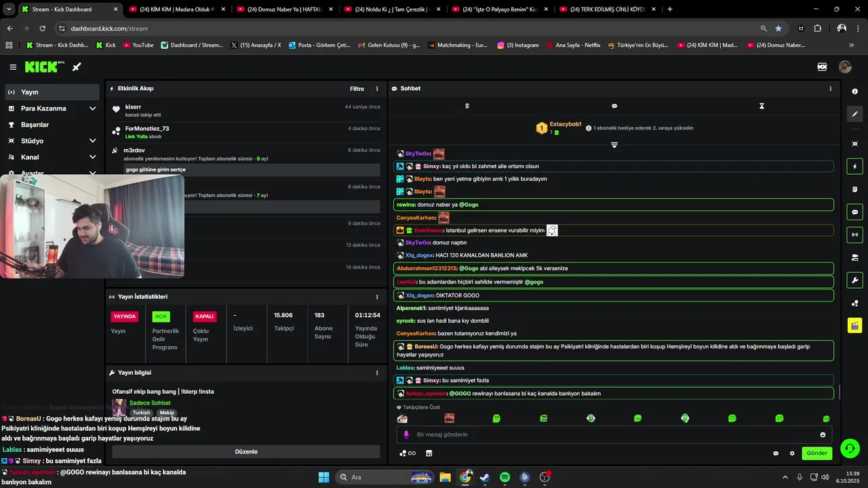Click the Filtre button in Etkinlik Akışı
The height and width of the screenshot is (488, 868).
click(x=357, y=89)
